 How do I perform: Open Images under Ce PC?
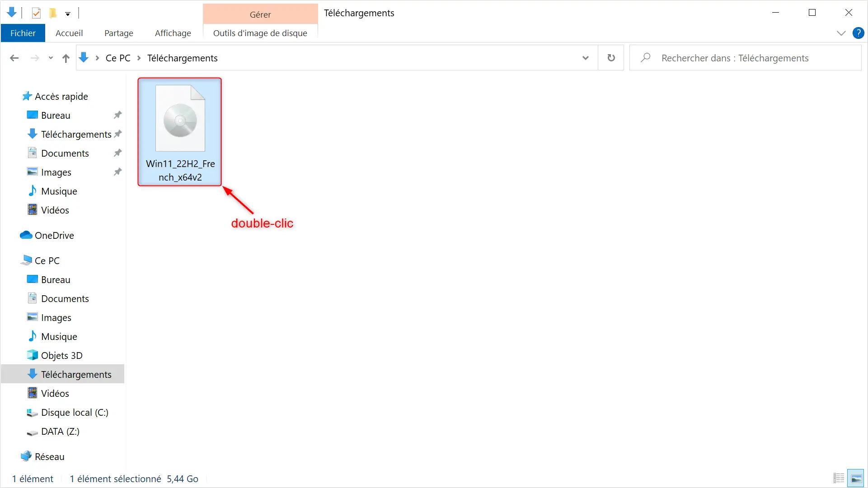point(56,317)
